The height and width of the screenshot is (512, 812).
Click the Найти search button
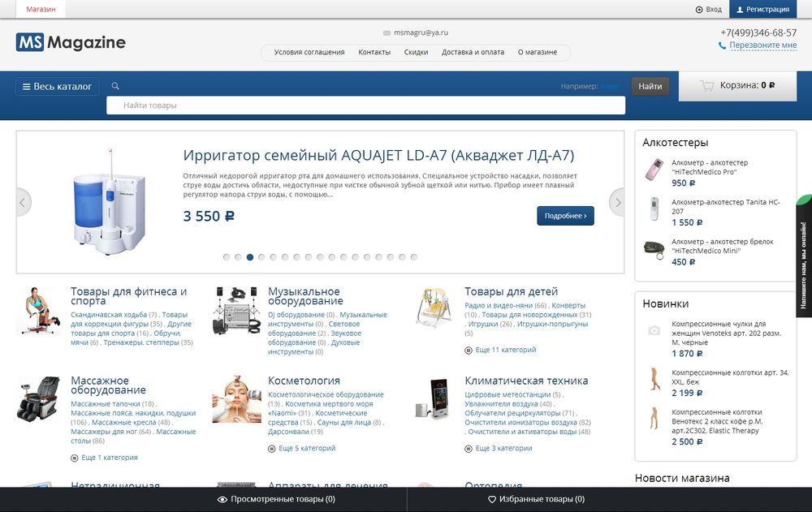pyautogui.click(x=650, y=86)
